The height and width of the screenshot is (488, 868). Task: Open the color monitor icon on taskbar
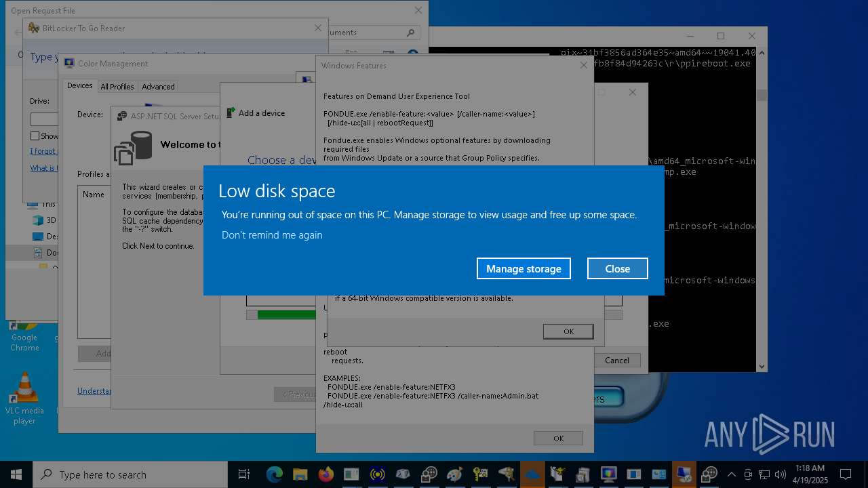coord(608,474)
